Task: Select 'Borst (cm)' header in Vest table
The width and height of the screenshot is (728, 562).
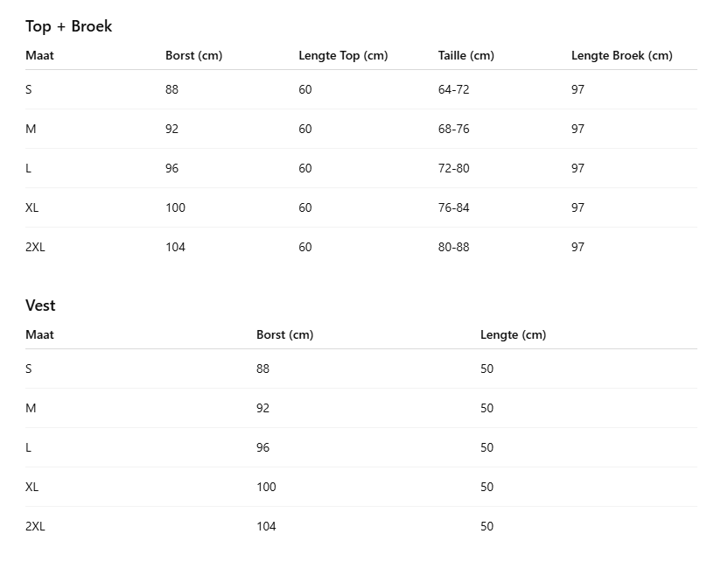Action: (284, 334)
